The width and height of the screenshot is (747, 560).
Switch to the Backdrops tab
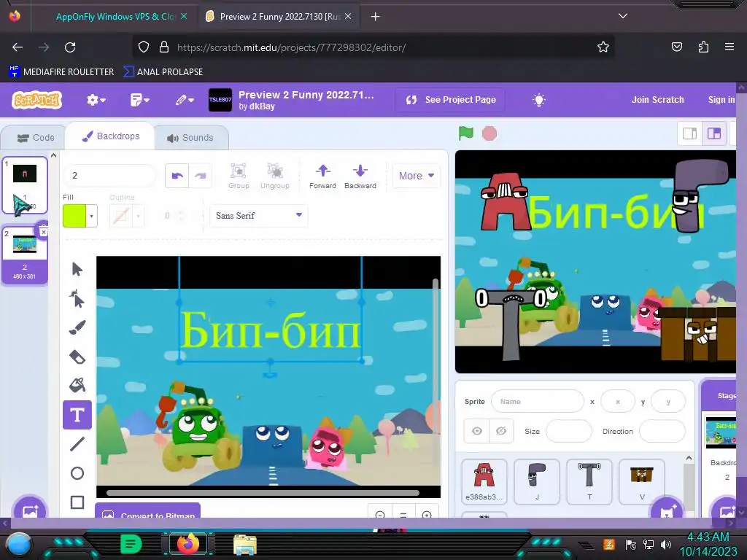tap(111, 136)
